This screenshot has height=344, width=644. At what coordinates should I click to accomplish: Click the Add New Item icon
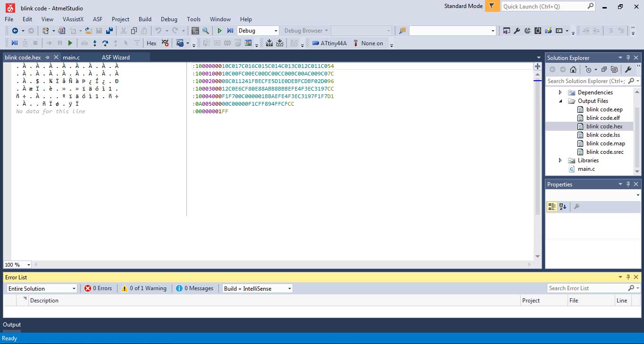coord(62,31)
